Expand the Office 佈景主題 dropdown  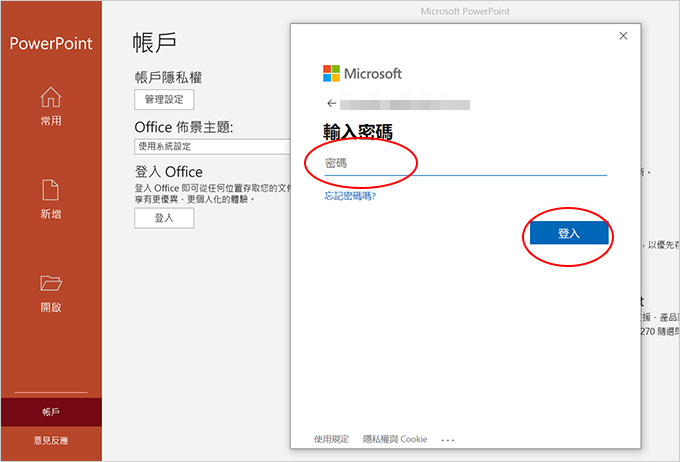point(212,147)
